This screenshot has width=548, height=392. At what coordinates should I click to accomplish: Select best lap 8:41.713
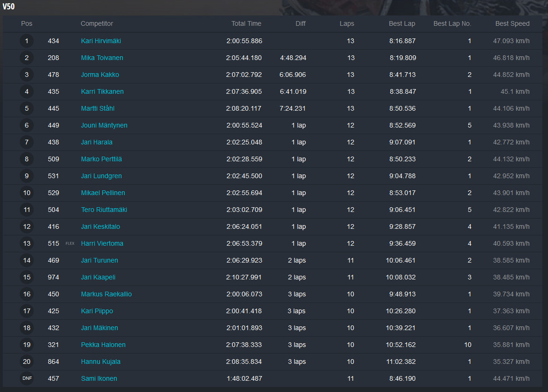(403, 75)
